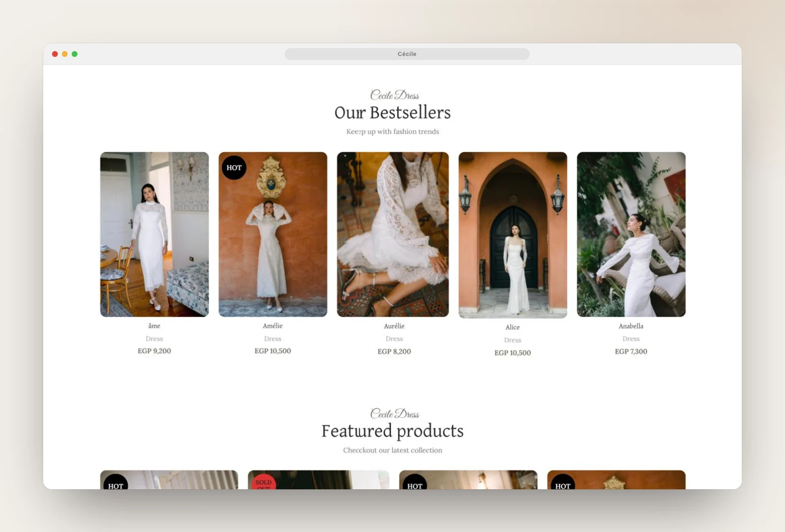
Task: Click the HOT badge on Amélie photo
Action: 234,167
